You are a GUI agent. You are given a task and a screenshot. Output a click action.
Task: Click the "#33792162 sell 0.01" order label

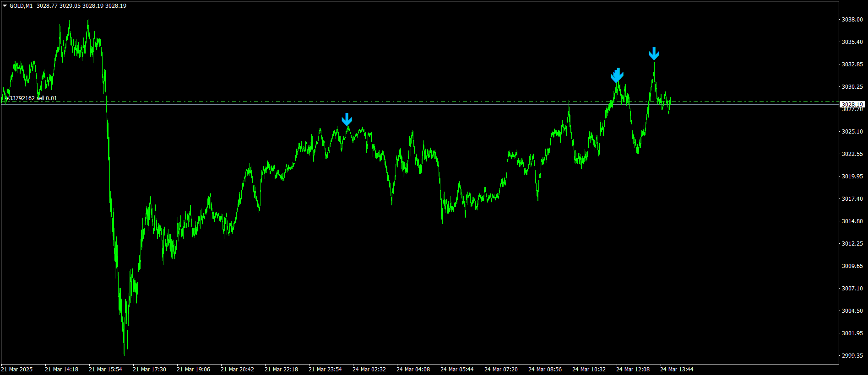[x=32, y=98]
